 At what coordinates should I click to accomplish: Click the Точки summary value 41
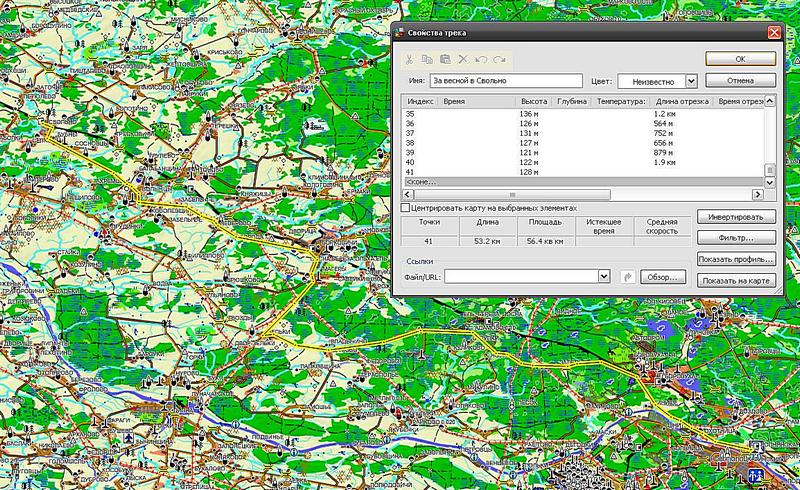click(429, 241)
